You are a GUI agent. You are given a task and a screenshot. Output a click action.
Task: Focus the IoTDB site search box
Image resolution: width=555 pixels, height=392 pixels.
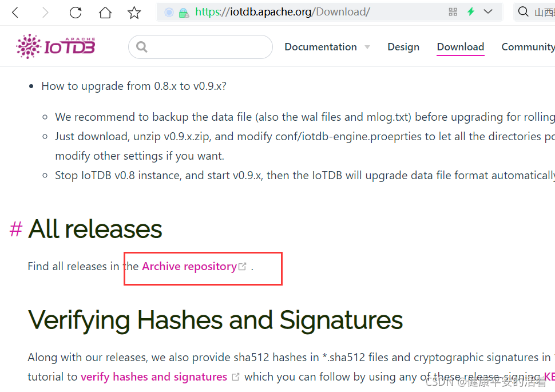200,47
